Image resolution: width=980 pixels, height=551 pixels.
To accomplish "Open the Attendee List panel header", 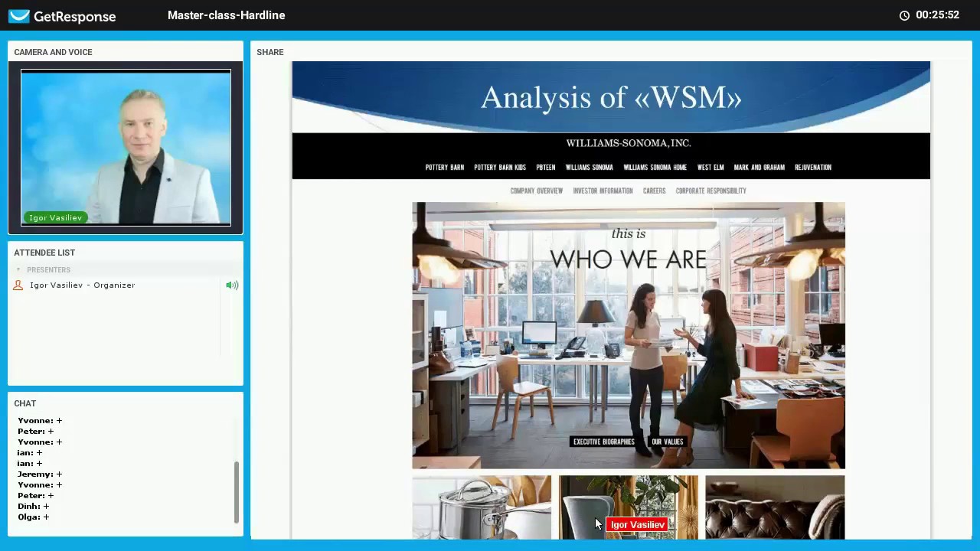I will coord(44,253).
